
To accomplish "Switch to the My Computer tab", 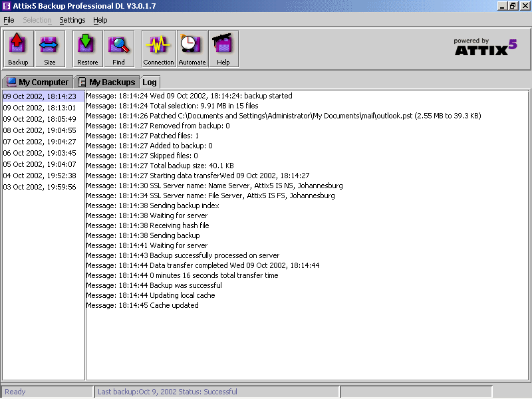I will coord(37,82).
